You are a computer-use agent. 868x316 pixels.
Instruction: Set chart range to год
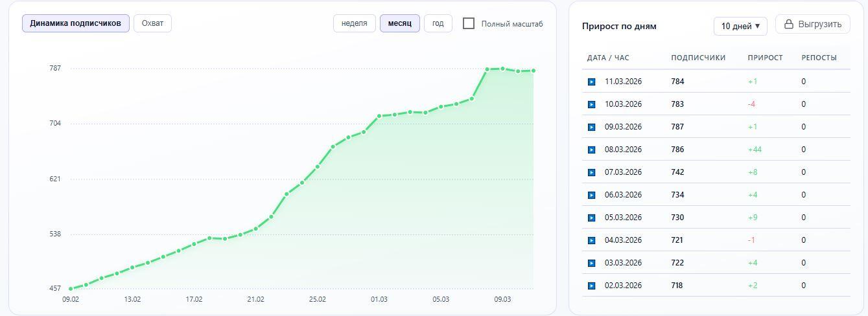[438, 23]
